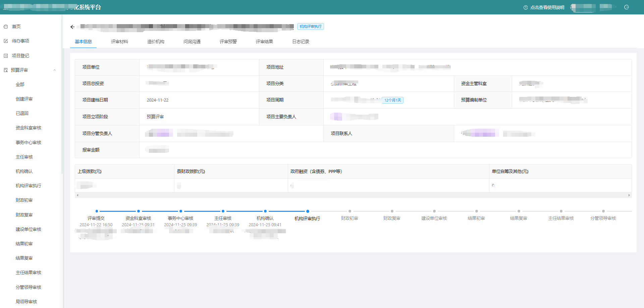Select 局领导审核 in sidebar

click(x=26, y=302)
